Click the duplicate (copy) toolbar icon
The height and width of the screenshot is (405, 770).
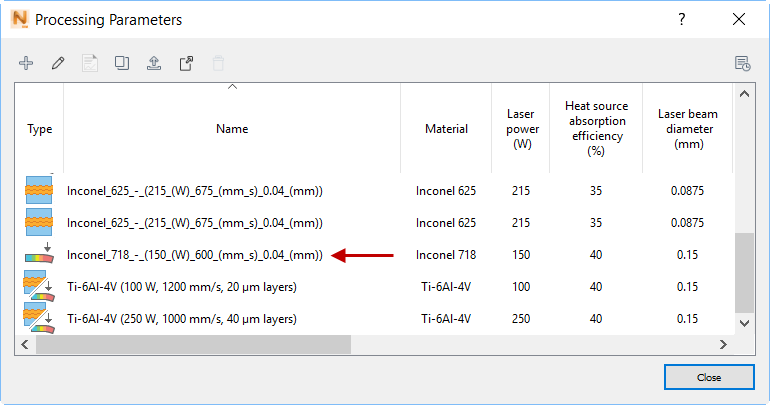122,63
